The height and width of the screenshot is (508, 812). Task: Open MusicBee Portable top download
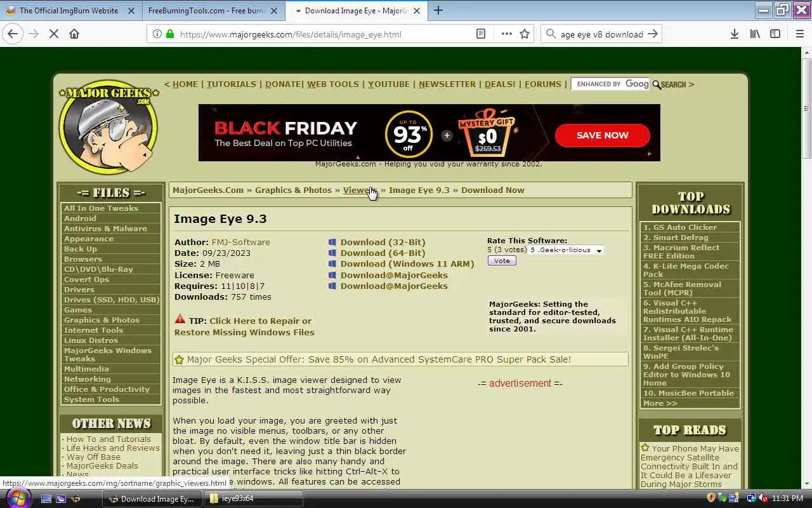[x=688, y=393]
